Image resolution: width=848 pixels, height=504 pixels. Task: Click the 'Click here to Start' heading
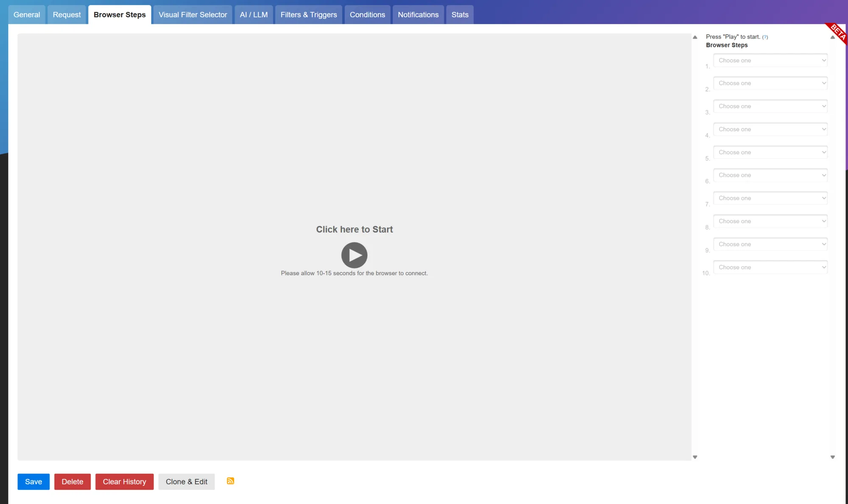pyautogui.click(x=354, y=229)
